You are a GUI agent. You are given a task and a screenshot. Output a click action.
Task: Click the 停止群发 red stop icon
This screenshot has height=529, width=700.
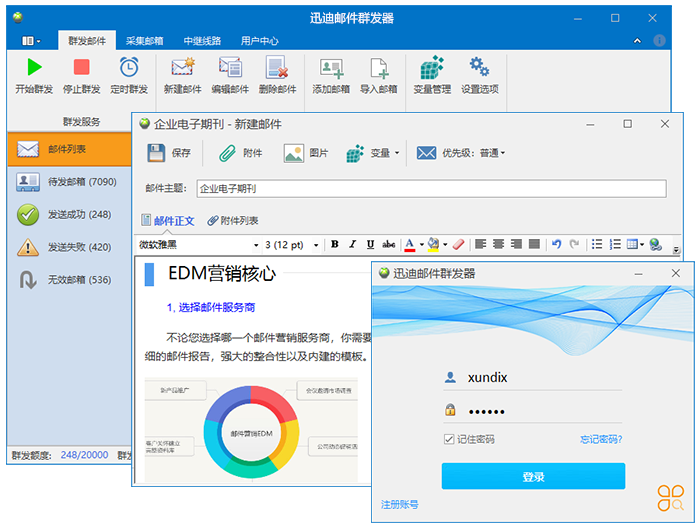[81, 67]
